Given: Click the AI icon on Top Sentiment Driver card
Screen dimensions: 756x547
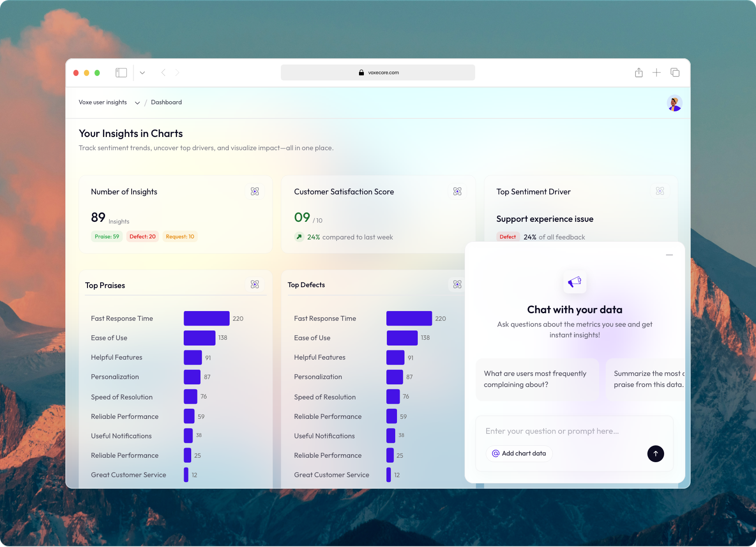Looking at the screenshot, I should coord(660,191).
